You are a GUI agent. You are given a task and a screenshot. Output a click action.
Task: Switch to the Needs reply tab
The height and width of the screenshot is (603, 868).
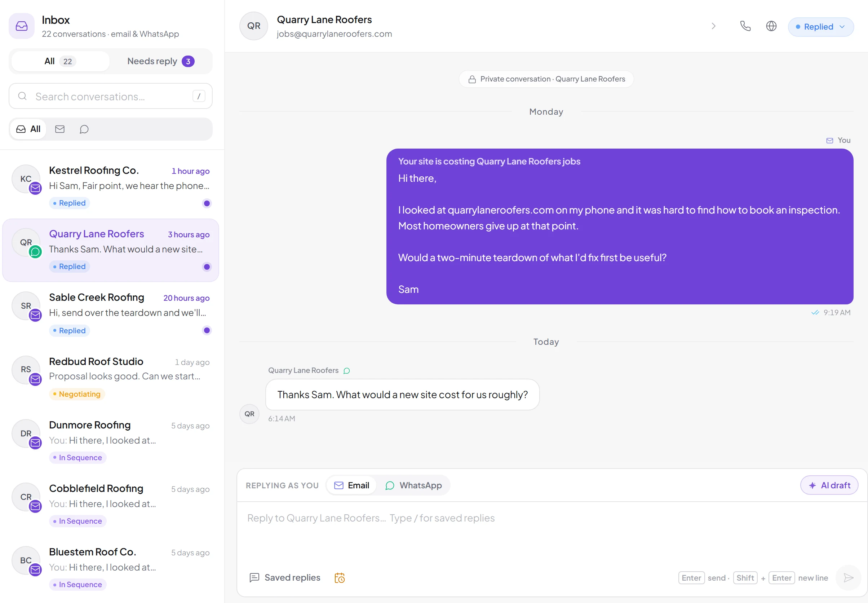(x=161, y=61)
